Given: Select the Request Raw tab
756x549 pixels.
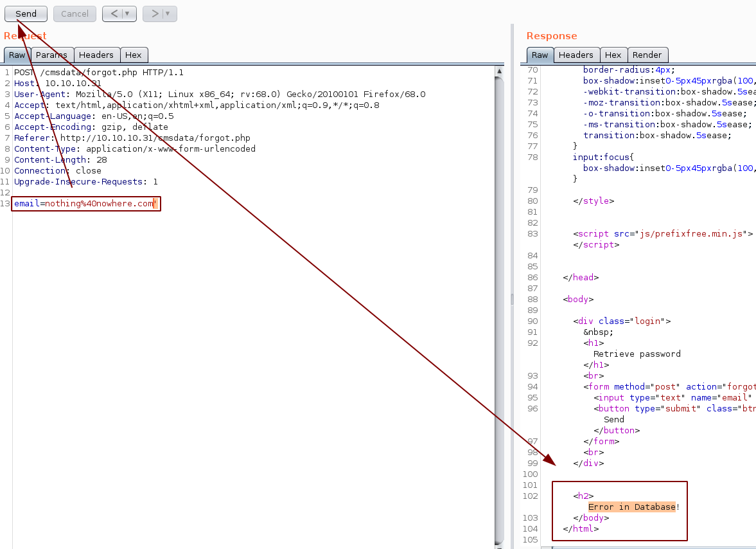Looking at the screenshot, I should tap(17, 55).
